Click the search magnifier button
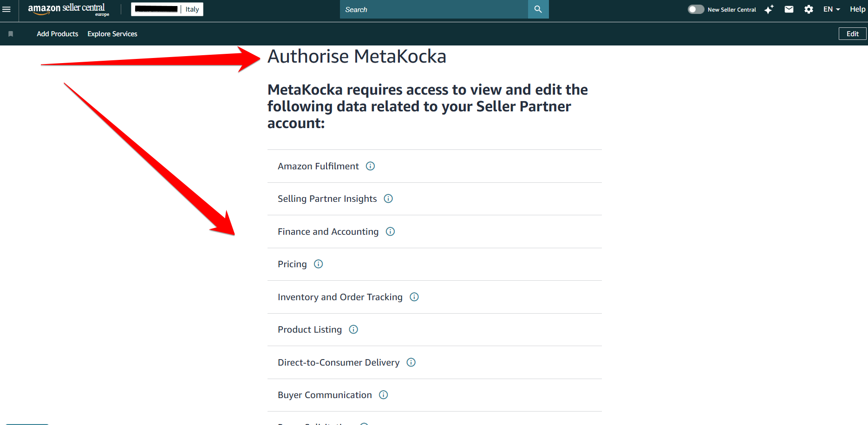Viewport: 868px width, 425px height. [538, 9]
